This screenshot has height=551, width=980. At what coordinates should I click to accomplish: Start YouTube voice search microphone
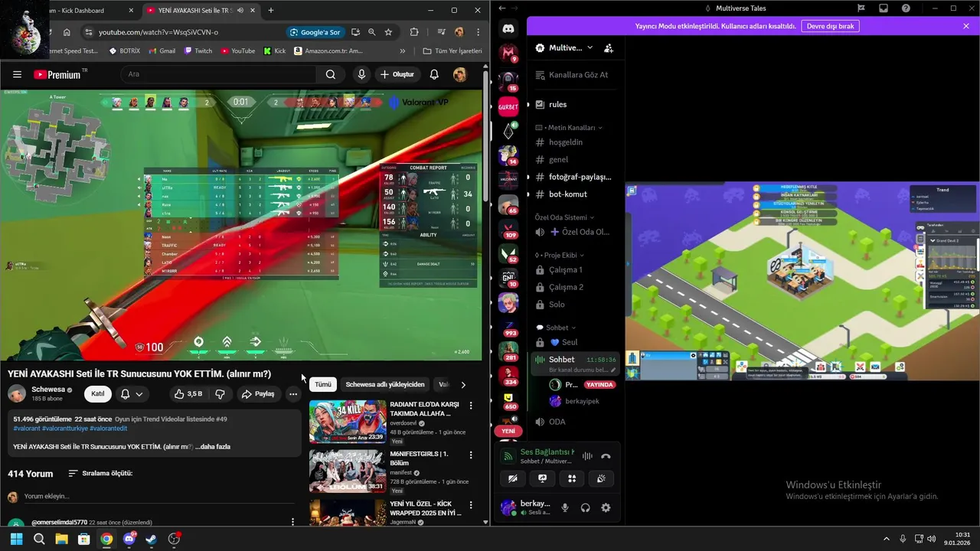tap(361, 74)
